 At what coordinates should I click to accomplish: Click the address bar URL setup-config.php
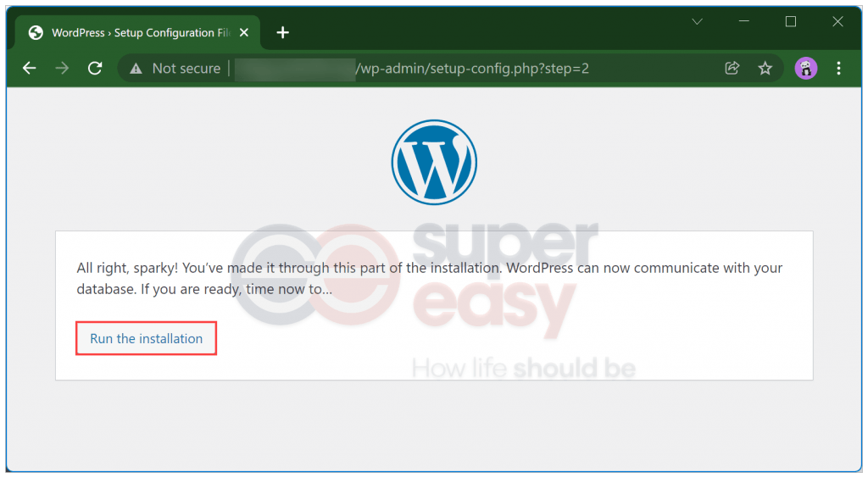(472, 69)
